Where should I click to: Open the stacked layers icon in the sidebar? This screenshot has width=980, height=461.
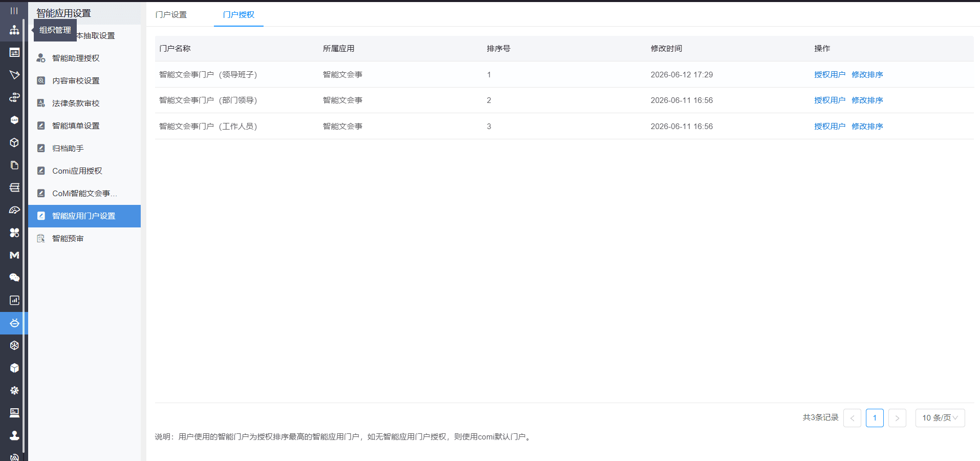(x=14, y=187)
